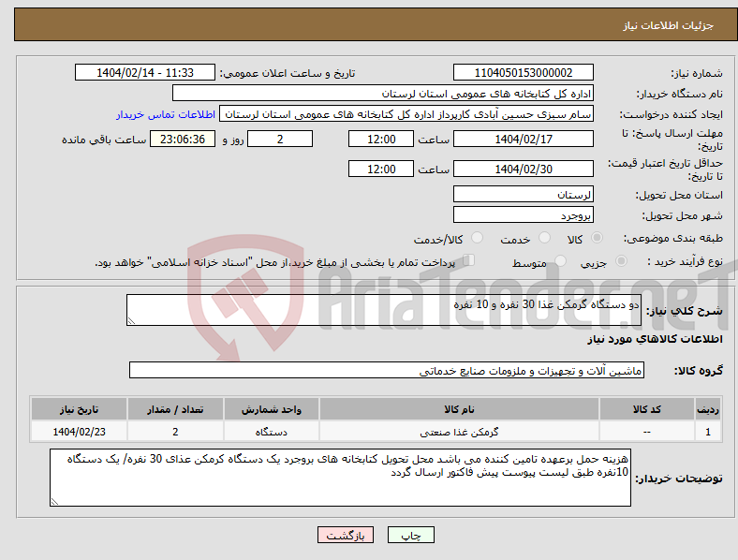Click the item name cell گرمکن غذا صنعتی
The height and width of the screenshot is (560, 738).
pos(459,432)
